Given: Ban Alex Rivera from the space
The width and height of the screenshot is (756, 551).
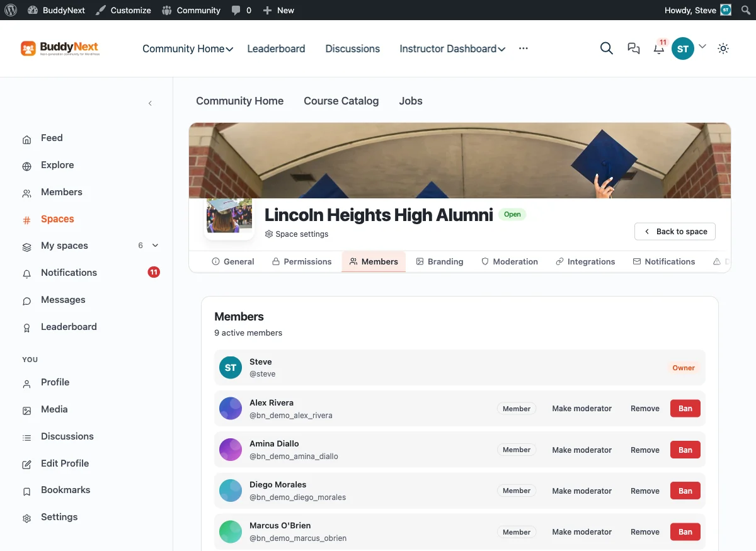Looking at the screenshot, I should pos(685,409).
